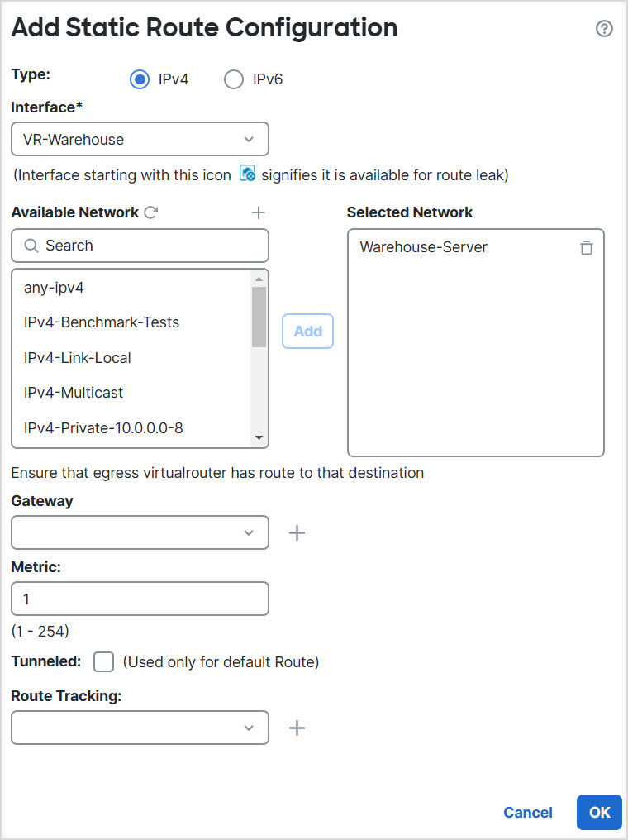Click the route leak interface icon
The image size is (628, 840).
coord(246,174)
